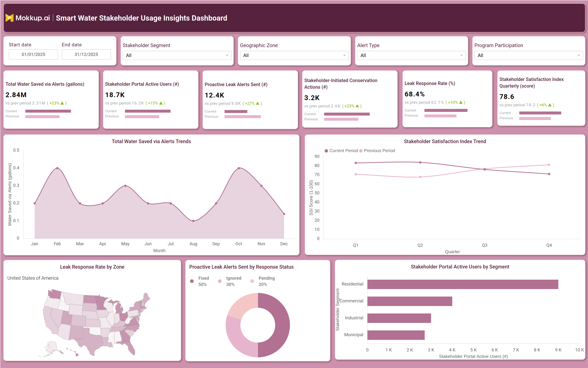Click the green up-arrow in Leak Response Rate card
The image size is (588, 368).
[461, 102]
